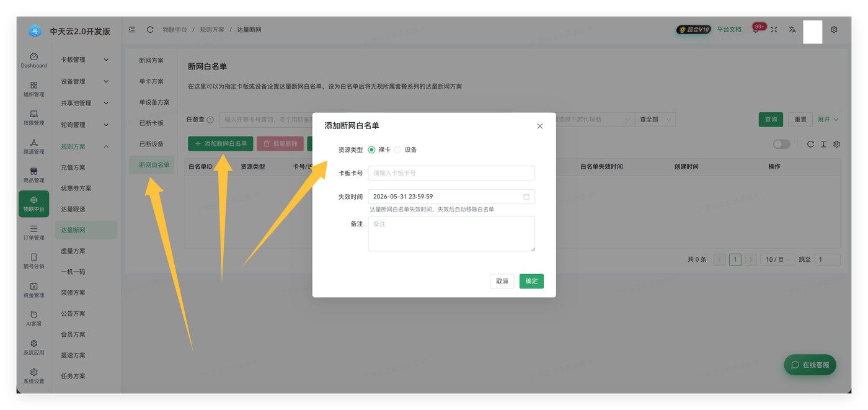Expand the 设备管理 menu group
868x410 pixels.
click(x=84, y=81)
